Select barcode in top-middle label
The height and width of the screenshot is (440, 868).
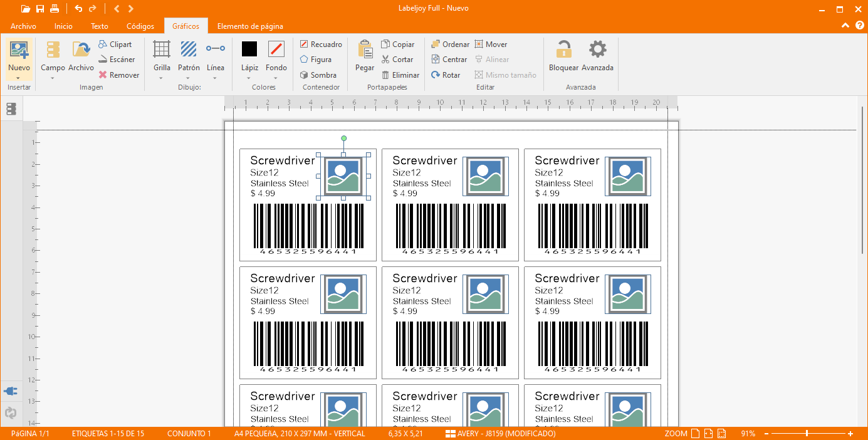coord(450,229)
